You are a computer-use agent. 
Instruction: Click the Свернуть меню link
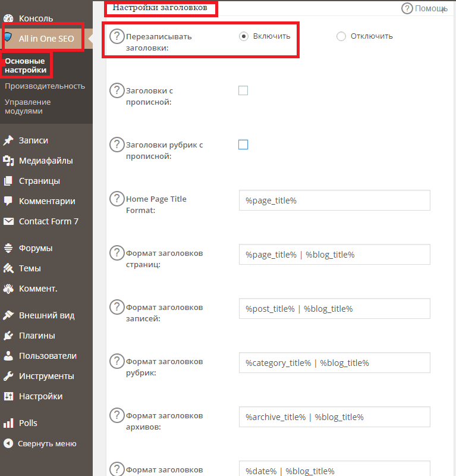[46, 443]
